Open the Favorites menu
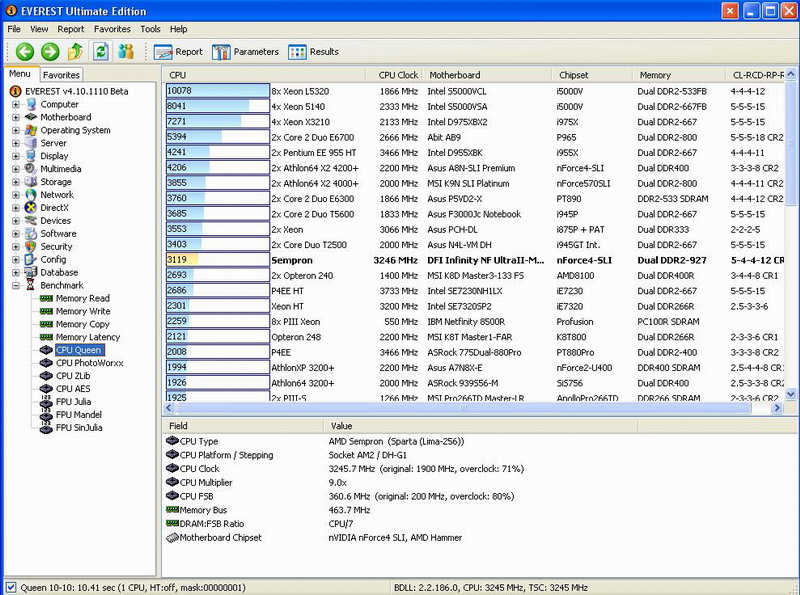Screen dimensions: 800x595 [112, 29]
